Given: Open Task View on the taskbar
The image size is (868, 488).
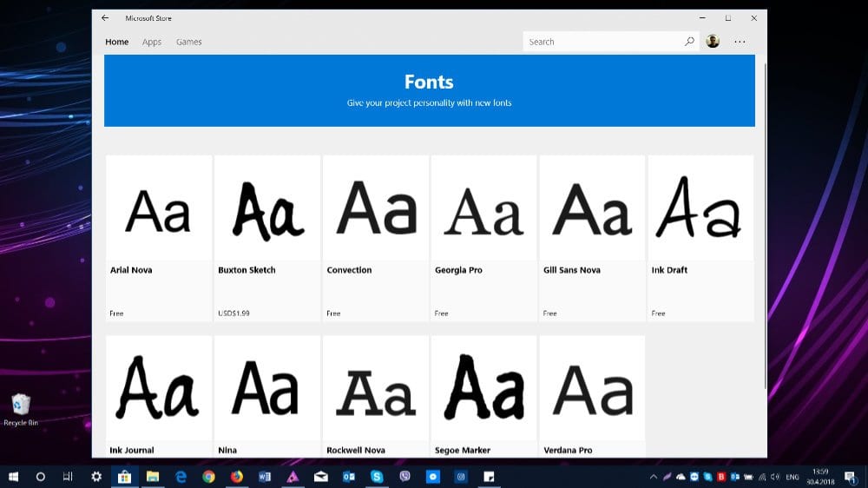Looking at the screenshot, I should click(68, 477).
